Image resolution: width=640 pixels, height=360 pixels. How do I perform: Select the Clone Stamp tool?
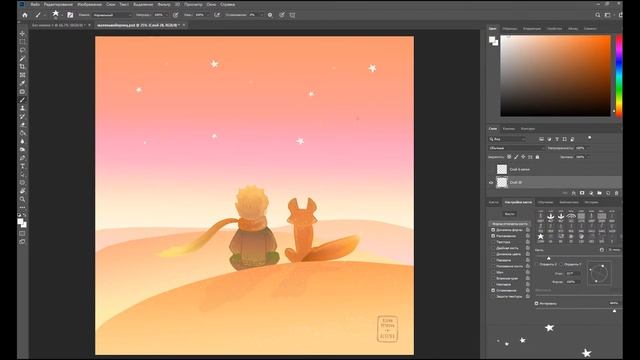[22, 108]
